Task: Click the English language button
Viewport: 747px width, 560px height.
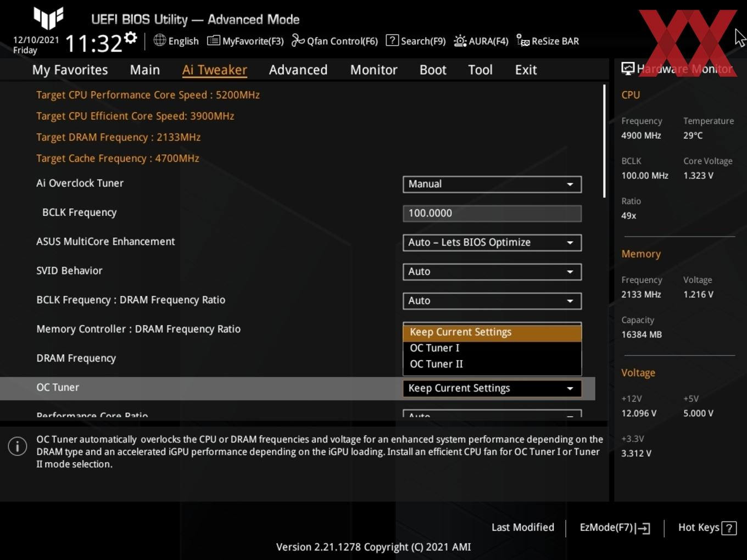Action: (x=176, y=41)
